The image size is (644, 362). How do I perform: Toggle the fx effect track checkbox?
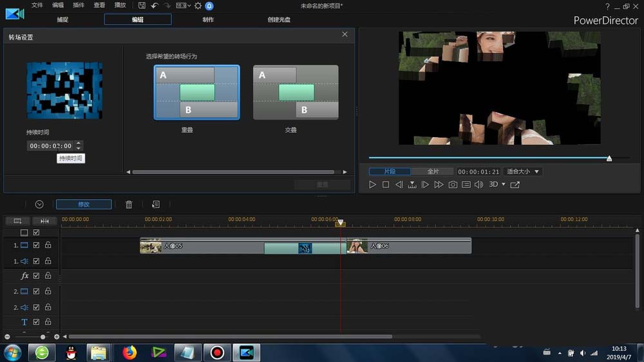(x=37, y=276)
